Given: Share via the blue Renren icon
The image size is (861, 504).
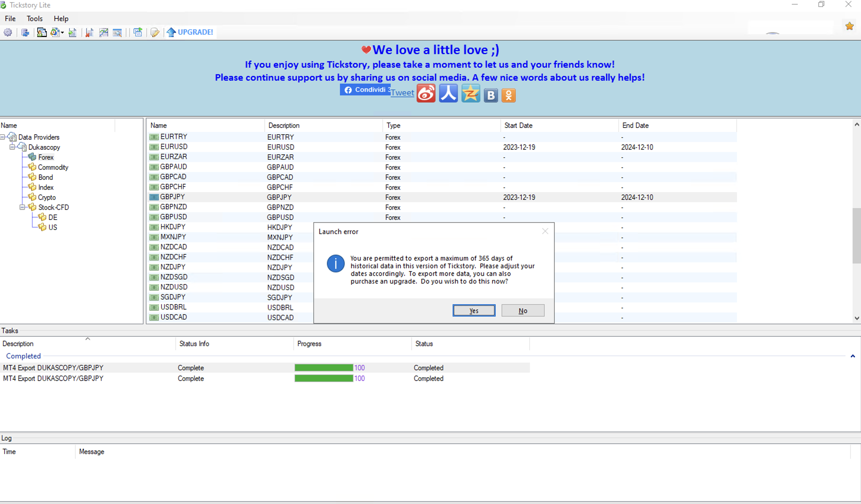Looking at the screenshot, I should coord(448,93).
